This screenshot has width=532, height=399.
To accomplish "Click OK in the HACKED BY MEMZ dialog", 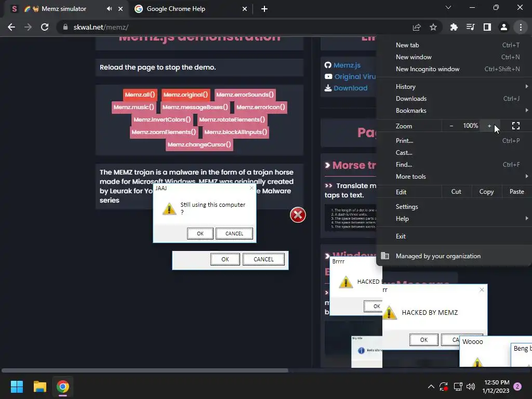I will tap(424, 340).
